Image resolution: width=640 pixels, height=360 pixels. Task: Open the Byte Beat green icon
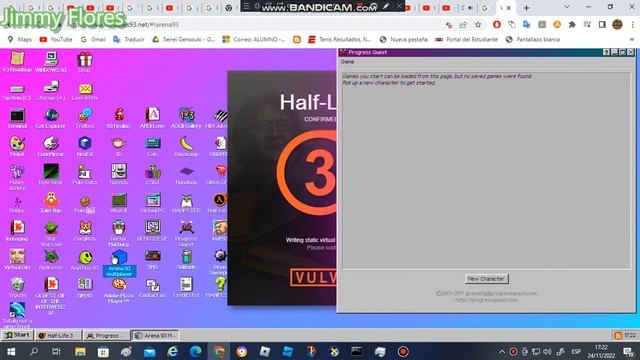(x=51, y=175)
